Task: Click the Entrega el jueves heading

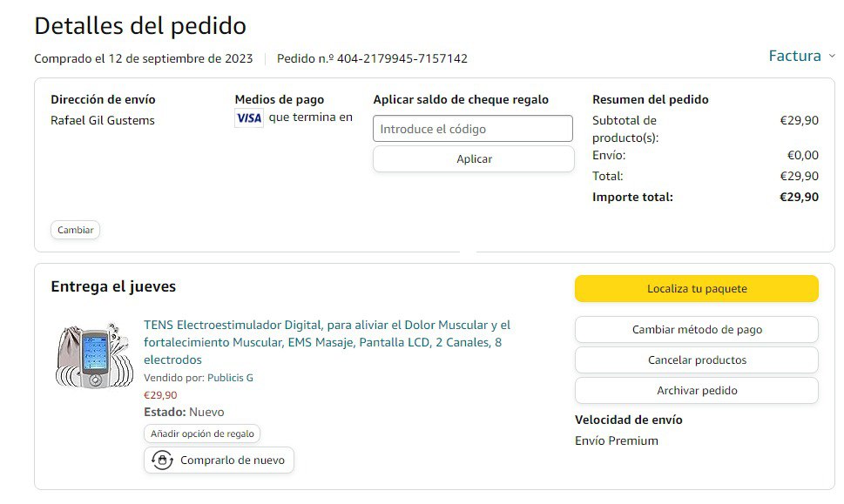Action: pyautogui.click(x=113, y=286)
